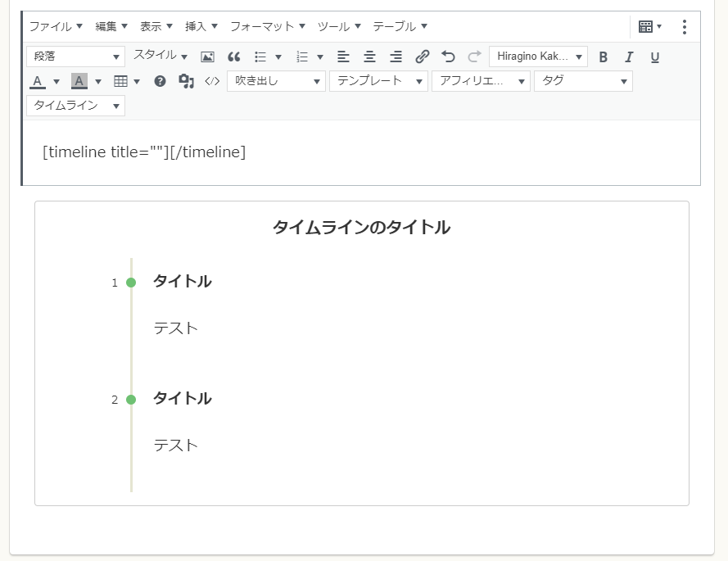This screenshot has width=728, height=561.
Task: Open the three-dot more options menu
Action: pos(685,27)
